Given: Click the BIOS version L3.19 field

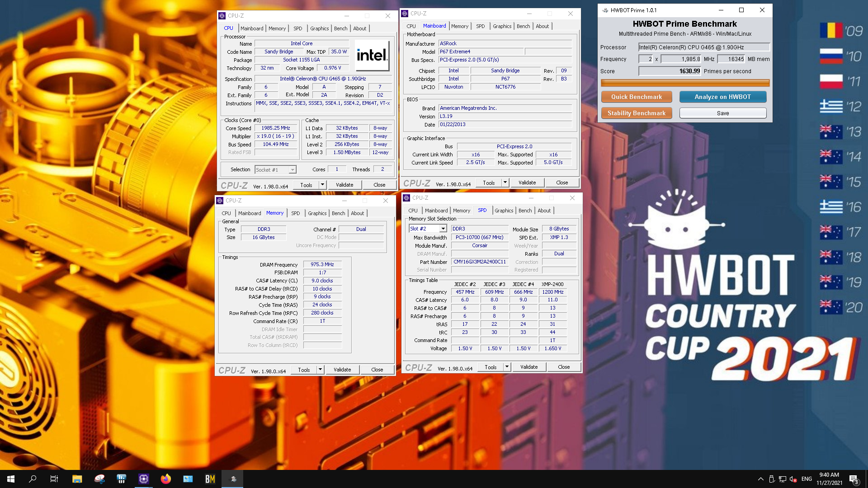Looking at the screenshot, I should [x=505, y=116].
